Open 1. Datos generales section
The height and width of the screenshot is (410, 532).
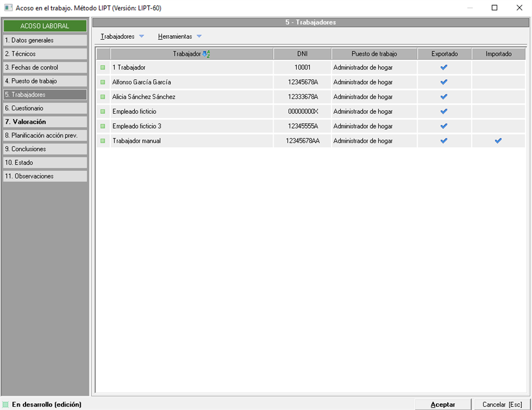coord(44,40)
